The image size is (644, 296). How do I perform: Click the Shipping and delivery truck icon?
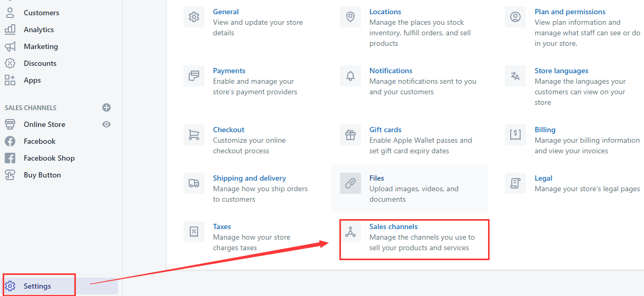[x=194, y=183]
